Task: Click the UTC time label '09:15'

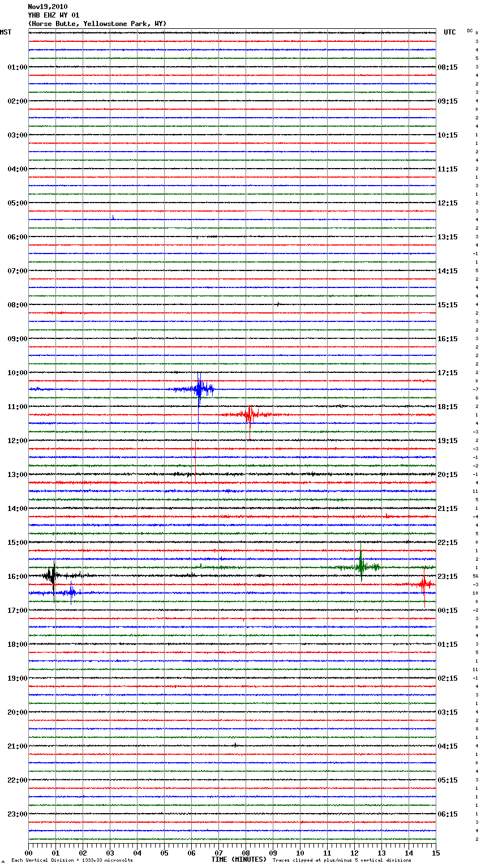Action: (448, 101)
